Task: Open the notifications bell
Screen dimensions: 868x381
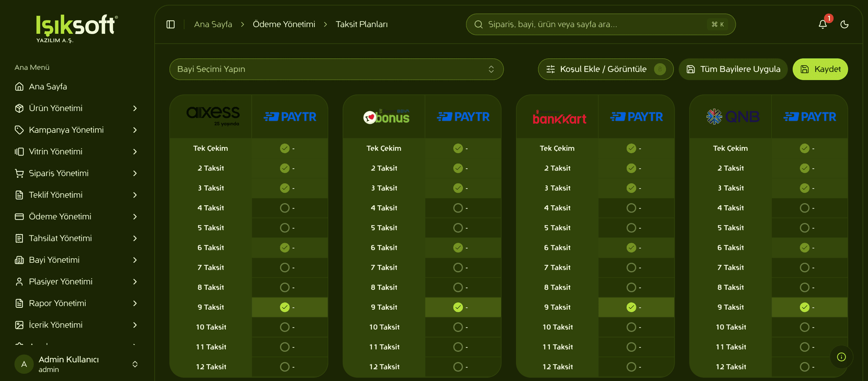Action: 823,25
